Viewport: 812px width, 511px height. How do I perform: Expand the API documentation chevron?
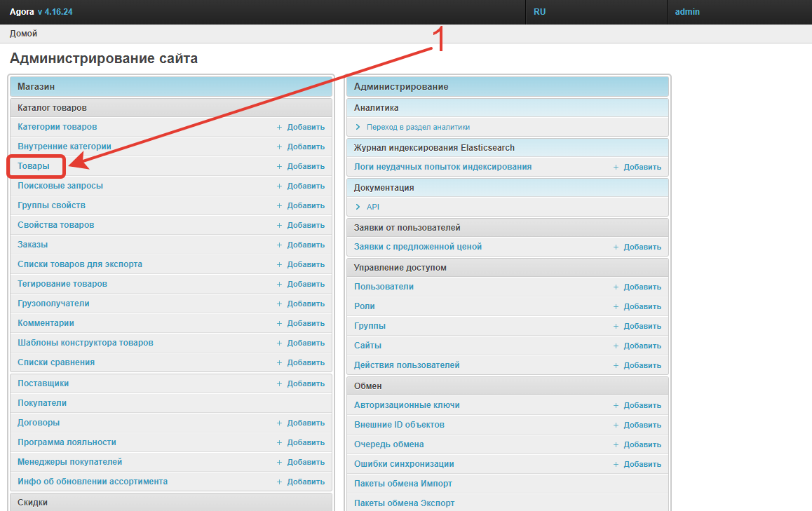(358, 207)
